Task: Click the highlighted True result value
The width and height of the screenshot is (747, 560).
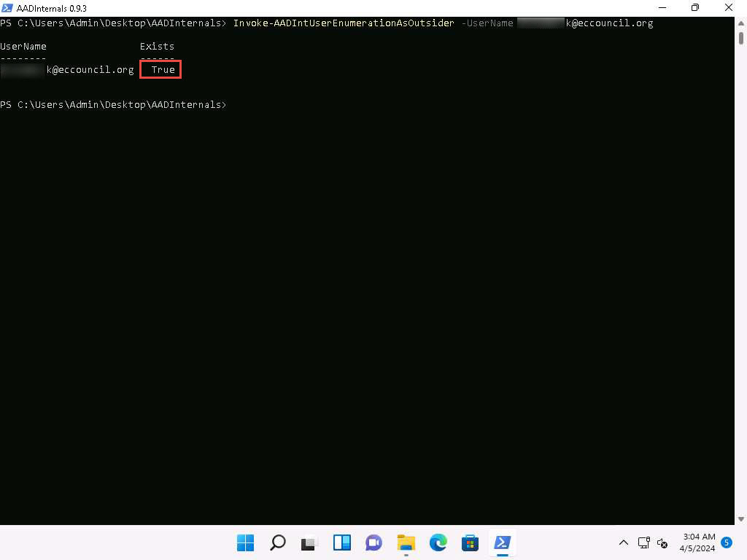Action: [162, 70]
